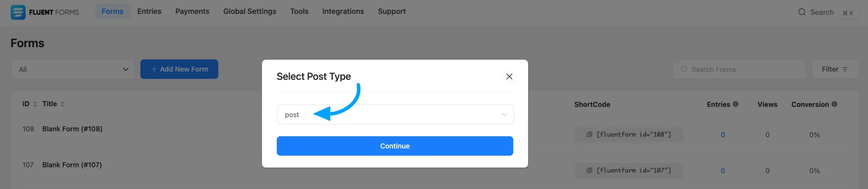
Task: Sort forms by ID column arrows
Action: pos(35,104)
